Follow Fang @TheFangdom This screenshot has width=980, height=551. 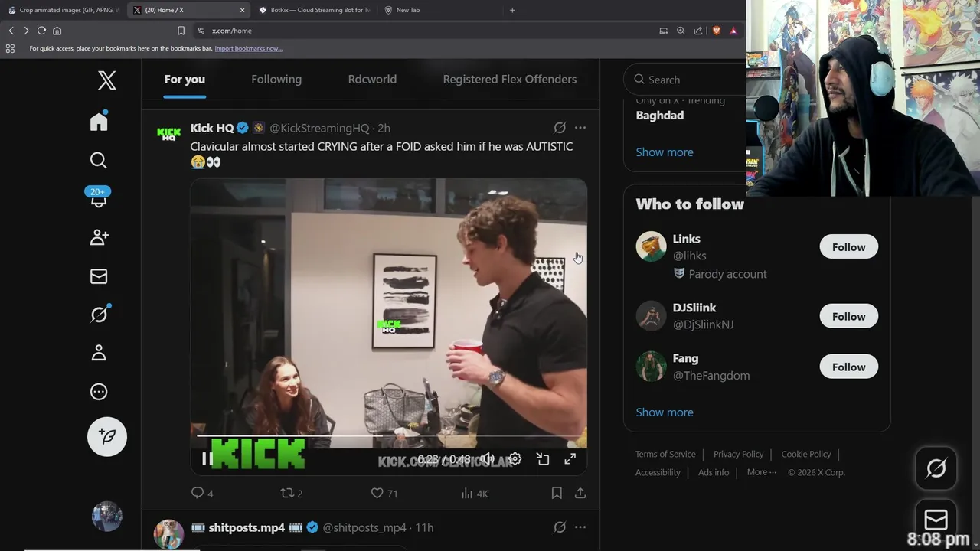pyautogui.click(x=848, y=367)
